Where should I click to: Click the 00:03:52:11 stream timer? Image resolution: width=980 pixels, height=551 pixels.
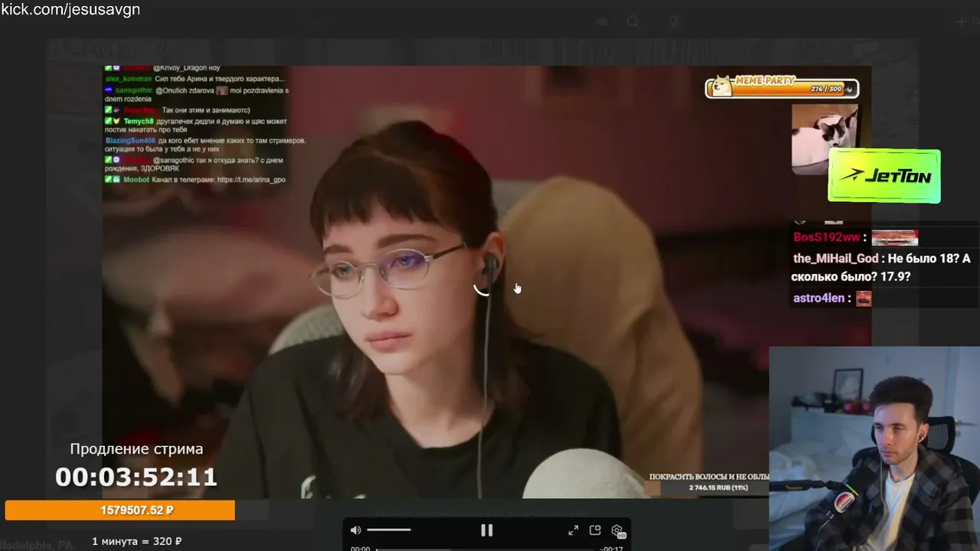(136, 478)
